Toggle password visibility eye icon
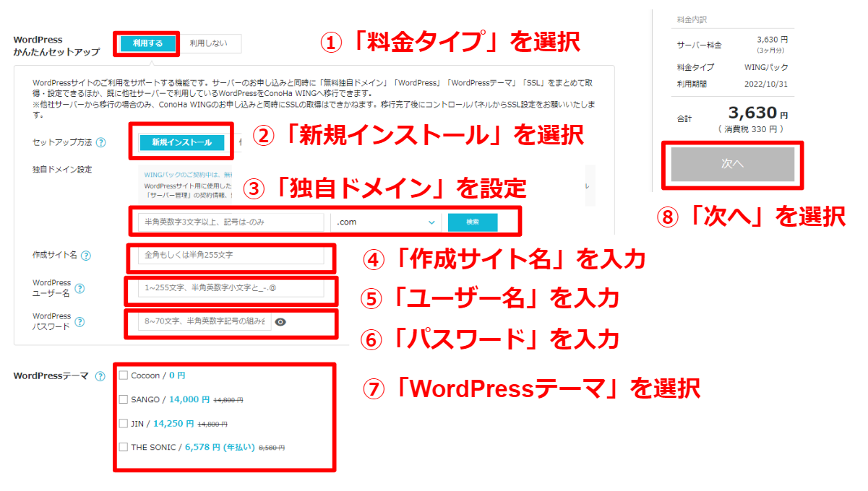 point(281,322)
